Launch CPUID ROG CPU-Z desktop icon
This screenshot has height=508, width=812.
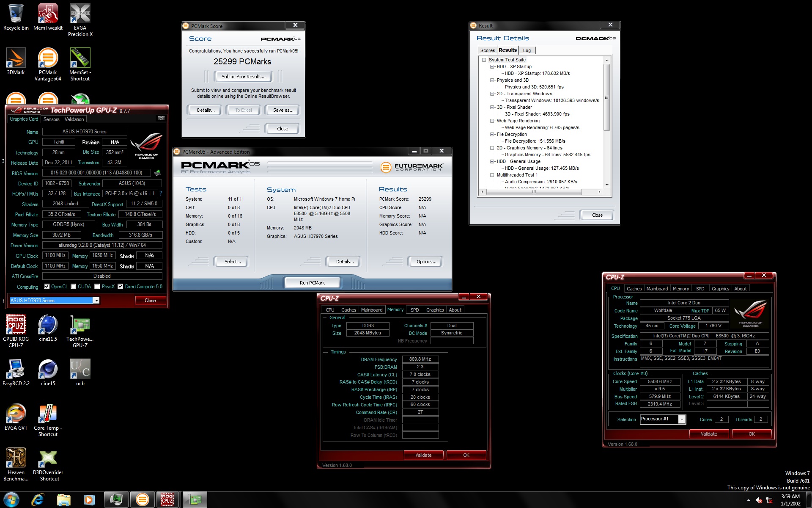16,331
